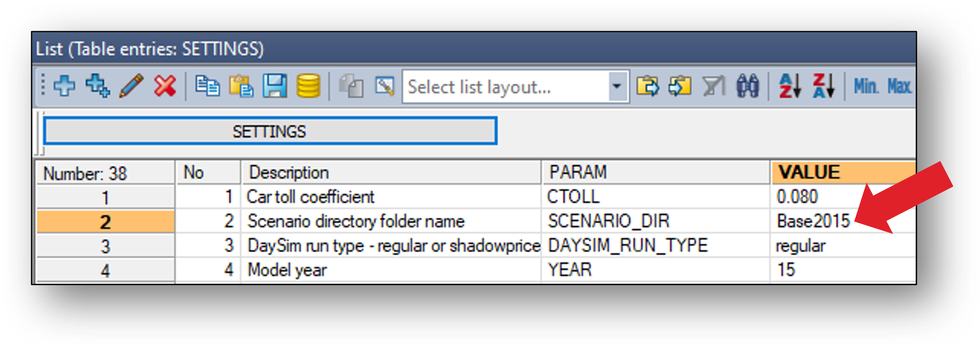
Task: Select the Base2015 value cell
Action: pos(814,221)
